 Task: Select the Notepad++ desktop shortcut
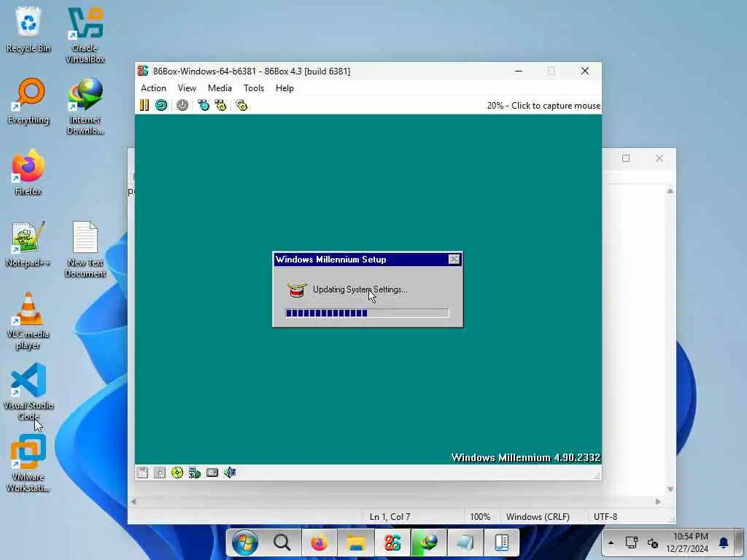(x=28, y=244)
